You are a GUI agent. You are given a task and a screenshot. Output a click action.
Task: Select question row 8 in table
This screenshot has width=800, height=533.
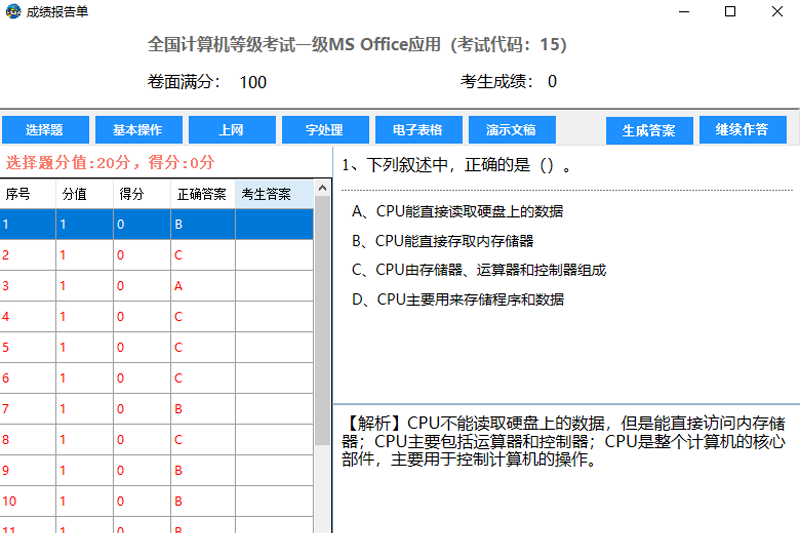157,440
